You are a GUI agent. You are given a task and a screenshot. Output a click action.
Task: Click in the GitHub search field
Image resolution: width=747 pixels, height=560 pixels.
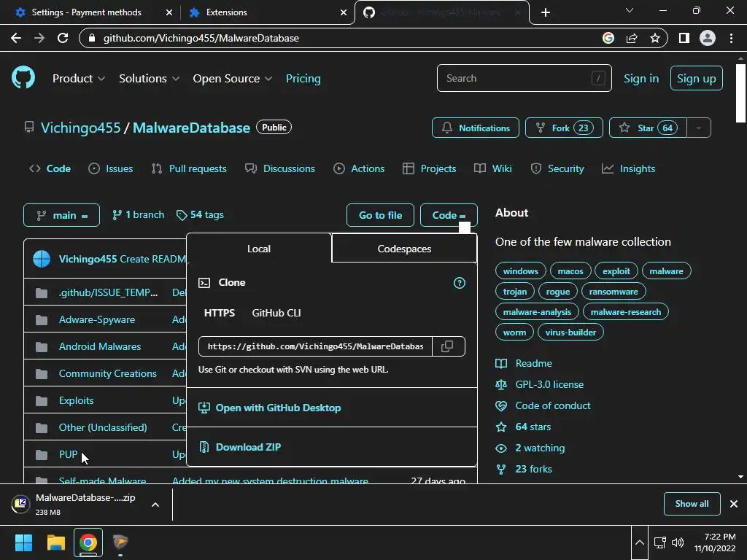click(524, 78)
